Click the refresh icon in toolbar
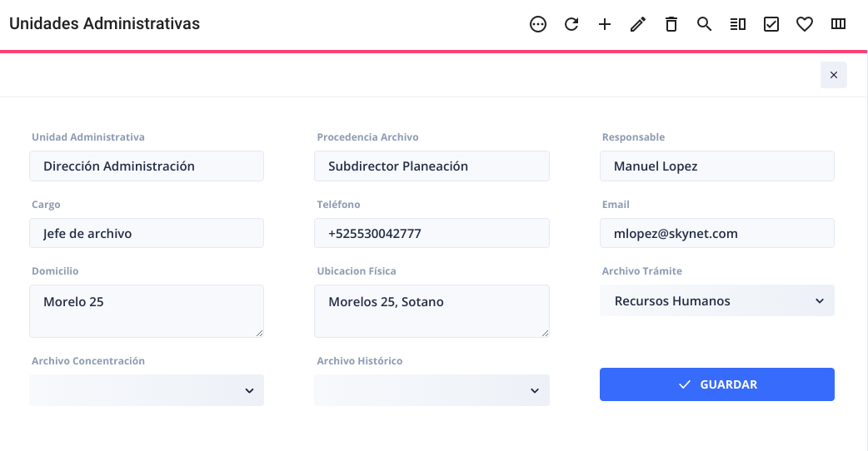868x451 pixels. [571, 24]
